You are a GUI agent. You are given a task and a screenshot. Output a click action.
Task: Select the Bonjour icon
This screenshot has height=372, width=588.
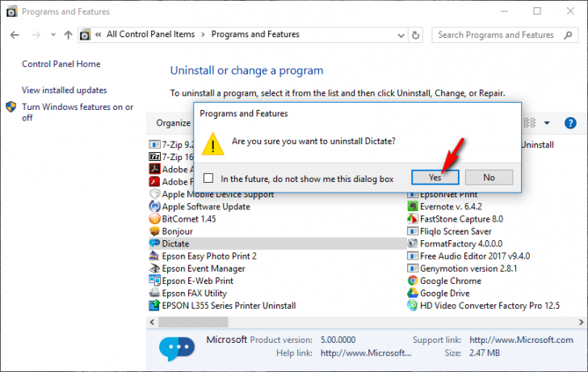point(154,231)
